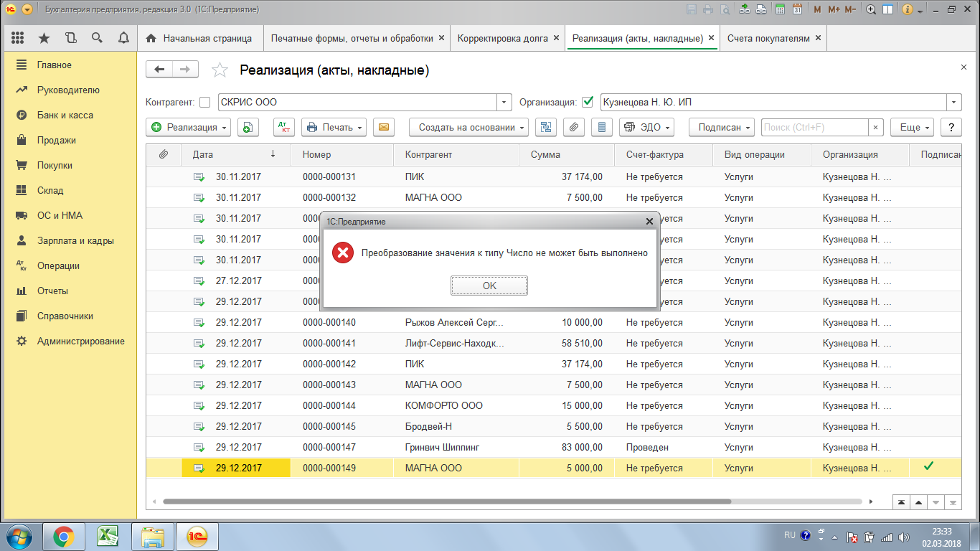Copy the selected document via copy icon
The height and width of the screenshot is (551, 980).
coord(248,127)
